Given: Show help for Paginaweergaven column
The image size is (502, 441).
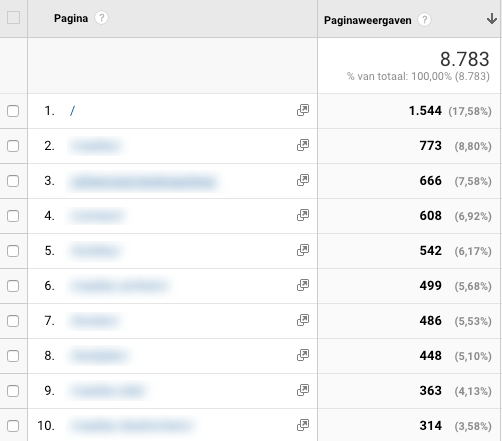Looking at the screenshot, I should 424,20.
